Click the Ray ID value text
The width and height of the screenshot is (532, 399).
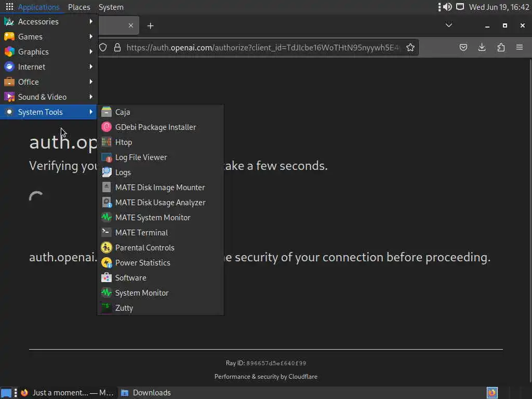(x=276, y=363)
